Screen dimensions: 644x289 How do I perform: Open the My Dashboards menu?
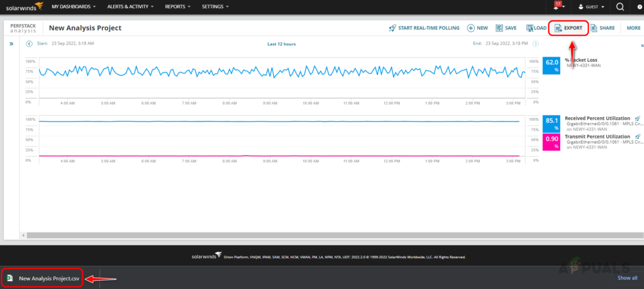(74, 6)
